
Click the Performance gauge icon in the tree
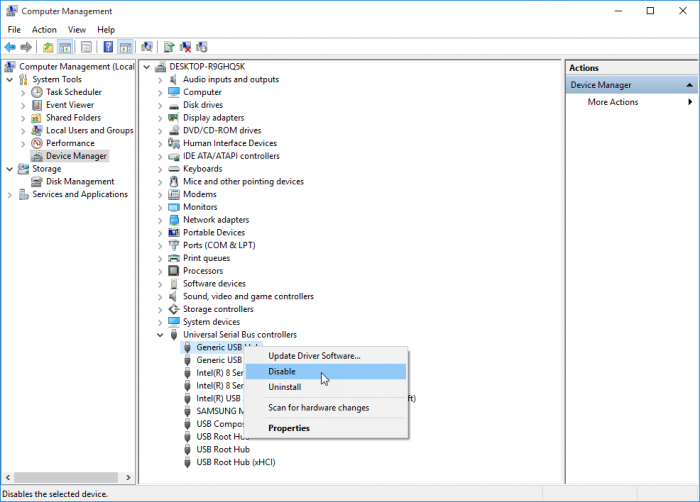[37, 143]
